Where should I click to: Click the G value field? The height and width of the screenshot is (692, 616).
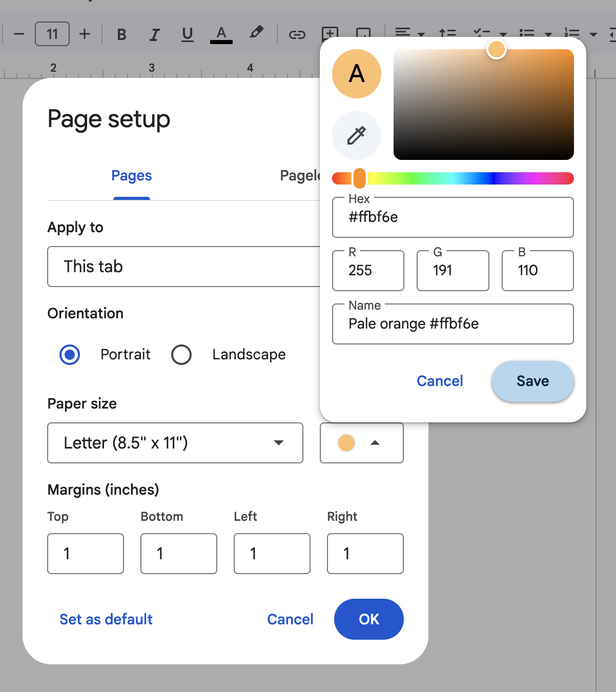(453, 271)
